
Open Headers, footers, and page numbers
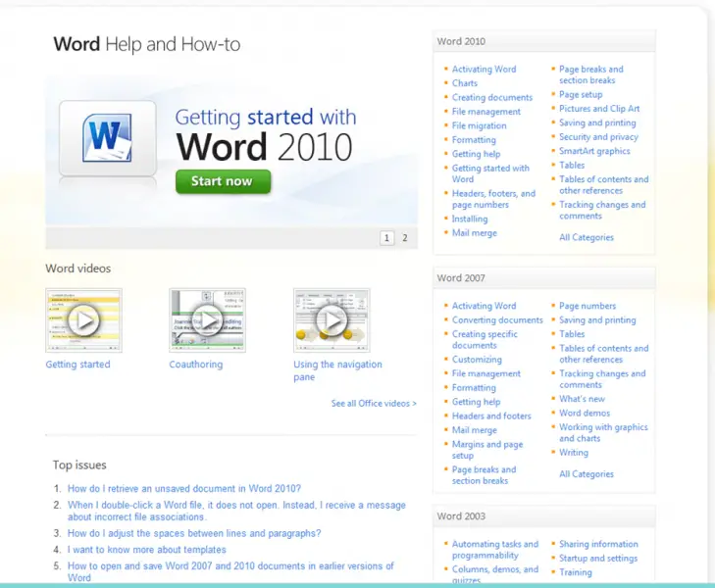494,199
